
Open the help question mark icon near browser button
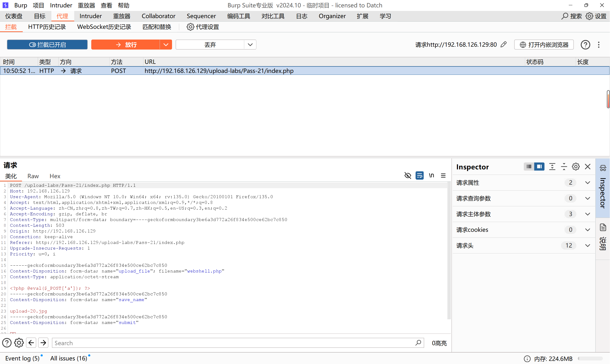pyautogui.click(x=585, y=45)
